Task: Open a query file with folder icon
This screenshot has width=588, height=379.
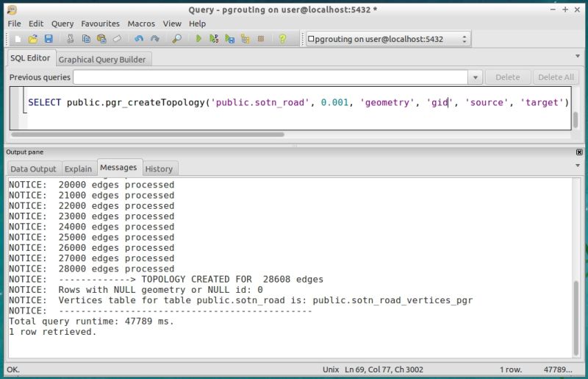Action: click(x=33, y=39)
